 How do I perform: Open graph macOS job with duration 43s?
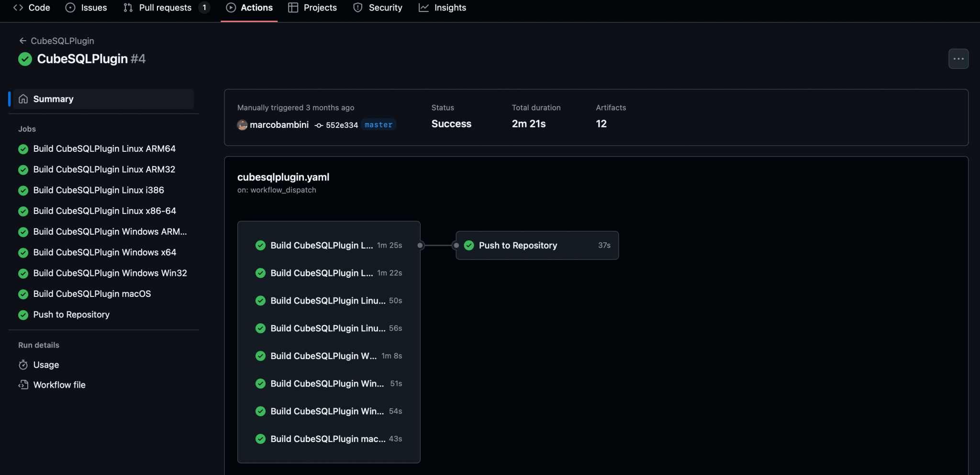[329, 439]
